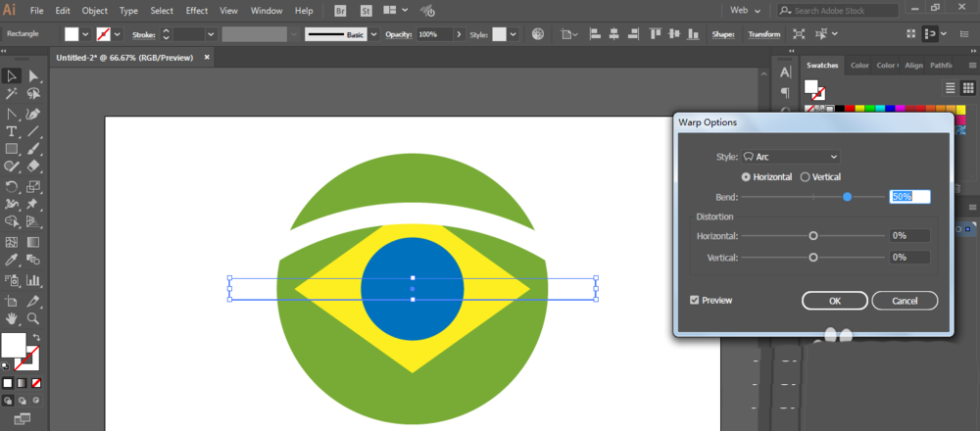Expand the fill color dropdown arrow
This screenshot has width=980, height=431.
click(85, 34)
